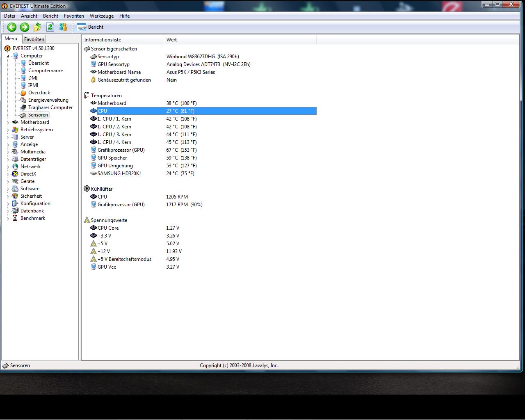Open the Favoriten menu in menu bar
This screenshot has height=420, width=525.
pyautogui.click(x=74, y=16)
